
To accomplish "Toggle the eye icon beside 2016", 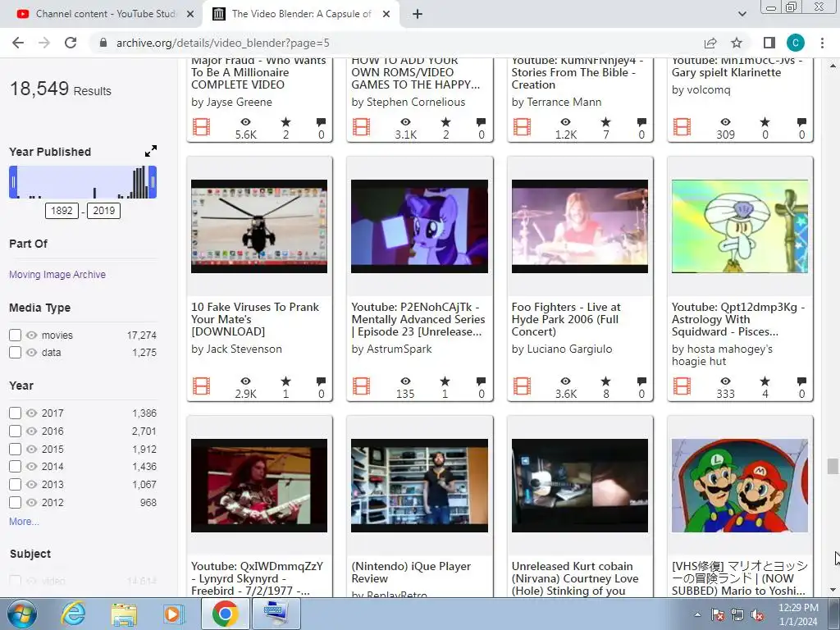I will tap(32, 431).
